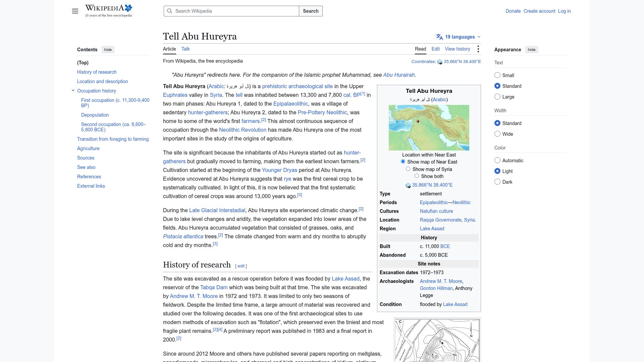Hide the Appearance panel
Viewport: 644px width, 362px height.
pyautogui.click(x=532, y=50)
